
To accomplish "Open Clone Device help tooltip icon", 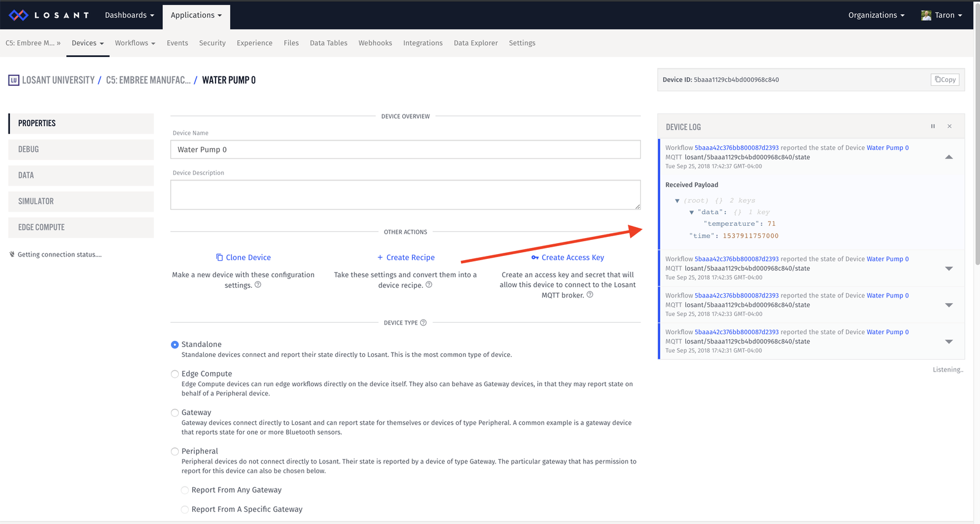I will tap(258, 285).
